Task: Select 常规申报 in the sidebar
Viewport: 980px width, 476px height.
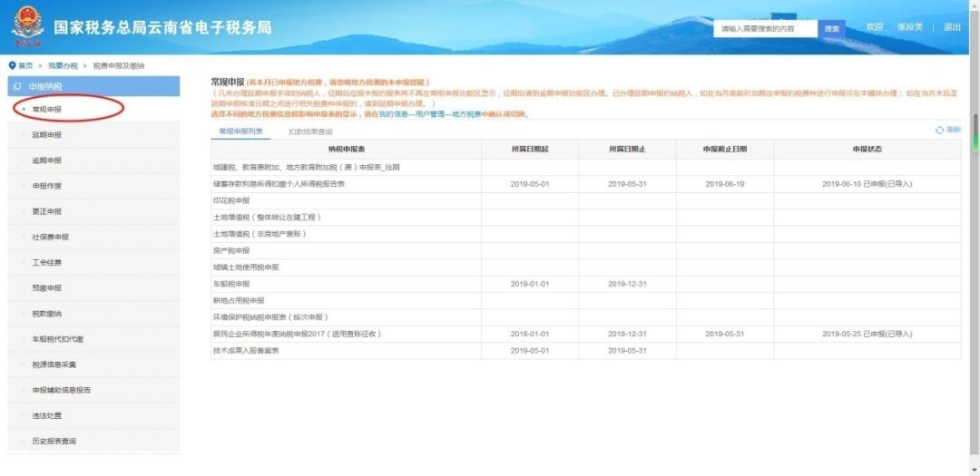Action: [x=47, y=110]
